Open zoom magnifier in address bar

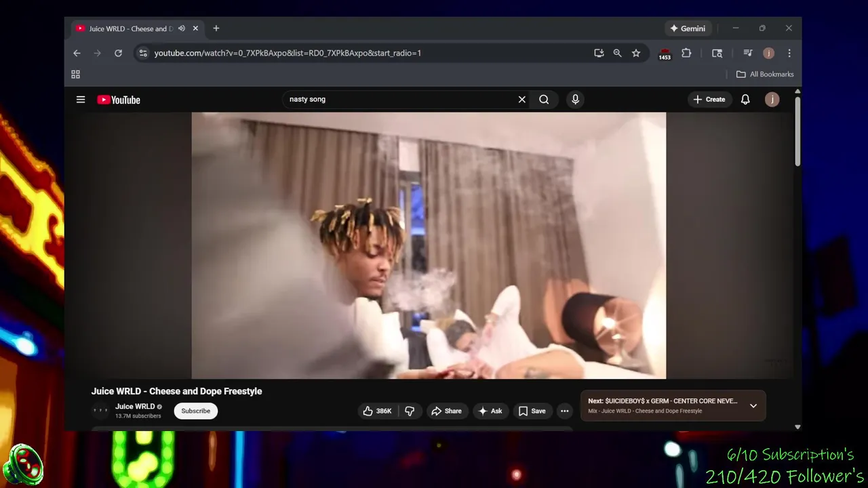click(617, 53)
